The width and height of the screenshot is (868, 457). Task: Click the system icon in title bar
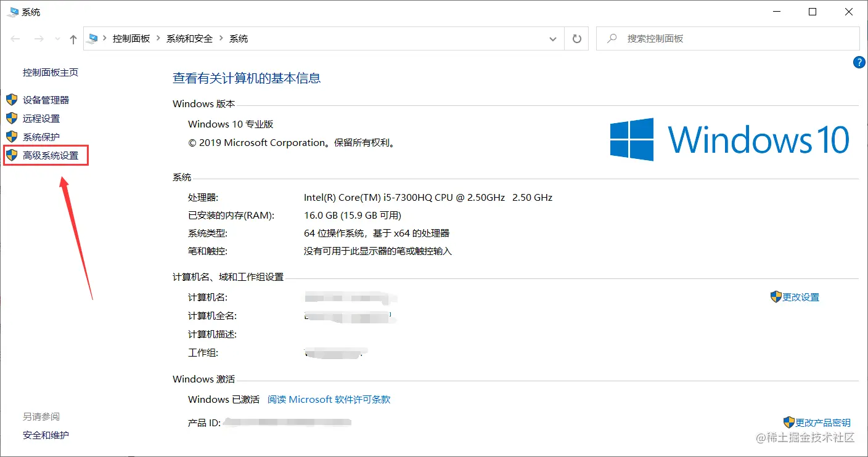(x=12, y=12)
